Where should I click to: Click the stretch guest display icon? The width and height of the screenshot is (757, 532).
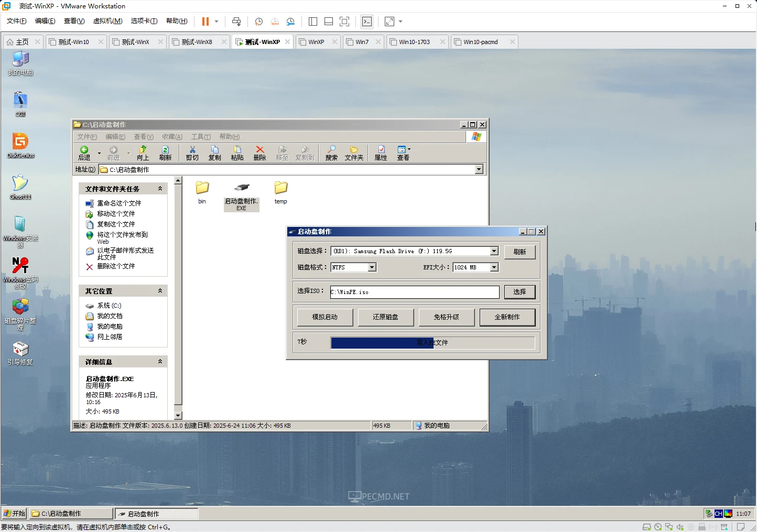[390, 21]
